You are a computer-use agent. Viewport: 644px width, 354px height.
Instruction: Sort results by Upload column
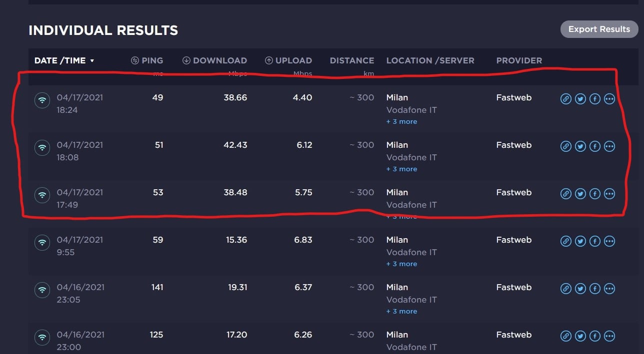point(288,60)
